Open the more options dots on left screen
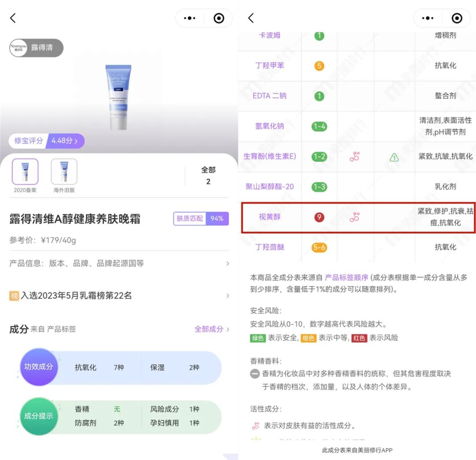Viewport: 476px width, 460px height. coord(190,18)
